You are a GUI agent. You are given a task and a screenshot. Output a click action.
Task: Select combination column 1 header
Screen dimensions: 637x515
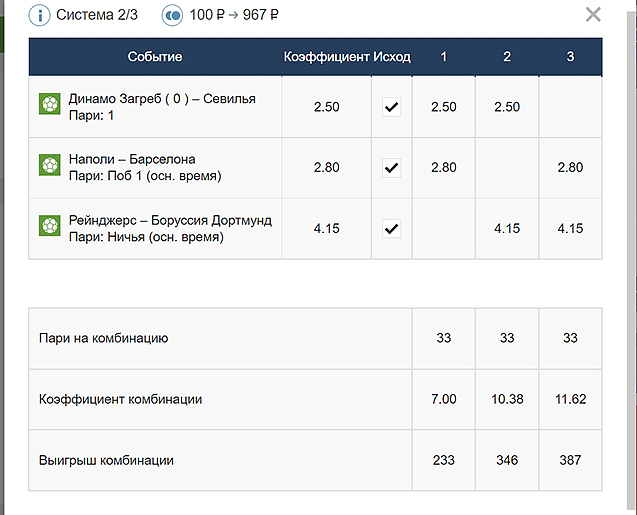[x=444, y=57]
